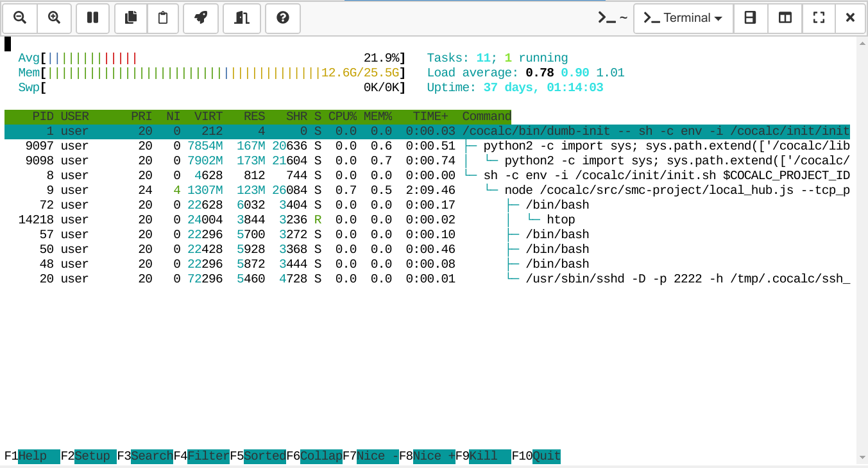Split the frame vertically into columns
This screenshot has width=868, height=468.
click(785, 18)
